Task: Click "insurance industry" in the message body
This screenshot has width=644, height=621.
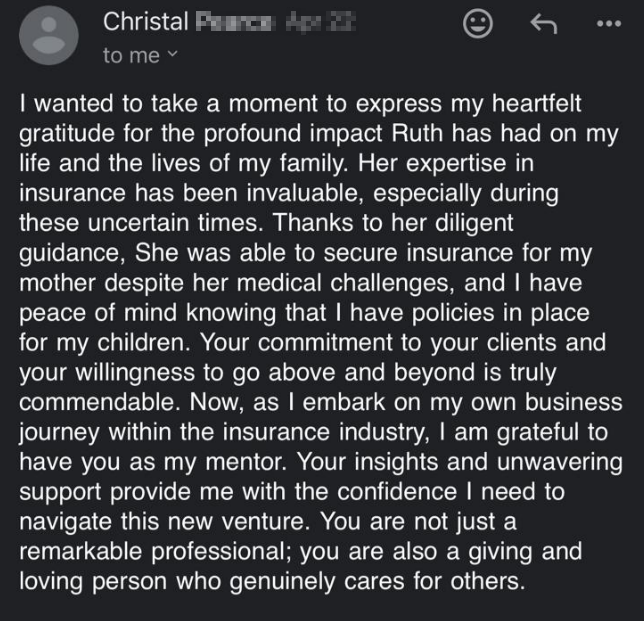Action: pyautogui.click(x=324, y=432)
